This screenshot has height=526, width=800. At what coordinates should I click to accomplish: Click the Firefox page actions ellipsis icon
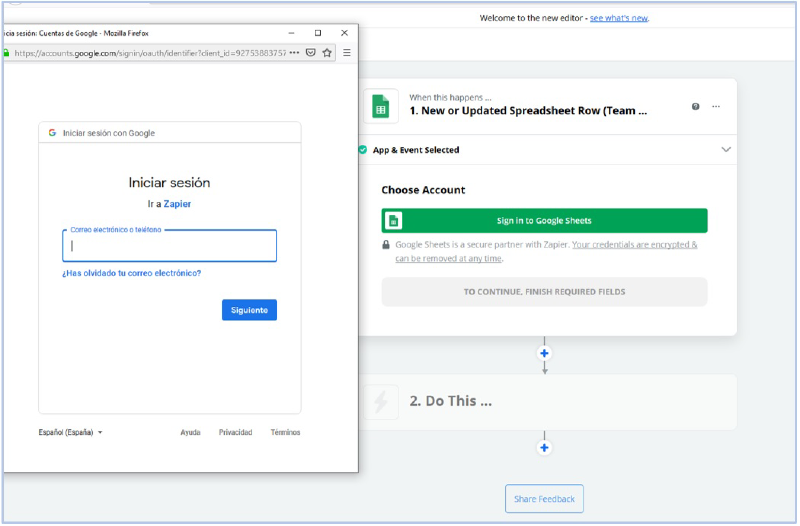point(294,53)
